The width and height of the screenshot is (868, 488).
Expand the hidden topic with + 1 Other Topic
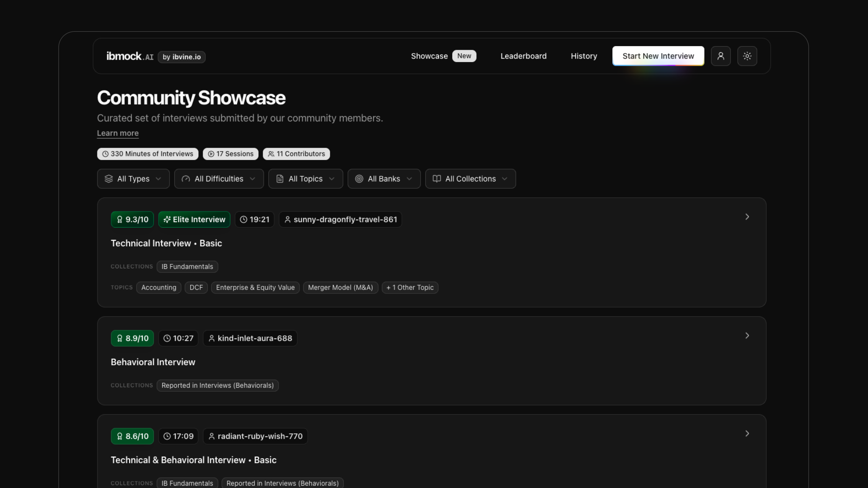pyautogui.click(x=410, y=287)
